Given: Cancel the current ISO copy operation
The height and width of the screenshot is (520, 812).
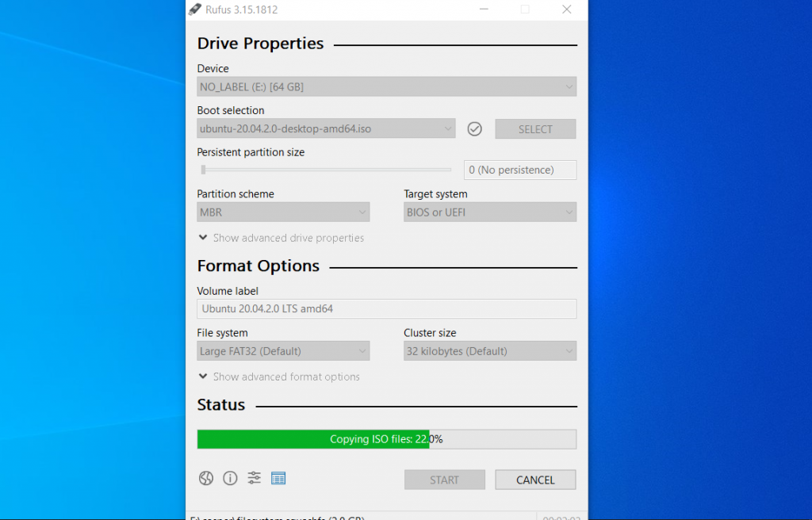Looking at the screenshot, I should (535, 480).
